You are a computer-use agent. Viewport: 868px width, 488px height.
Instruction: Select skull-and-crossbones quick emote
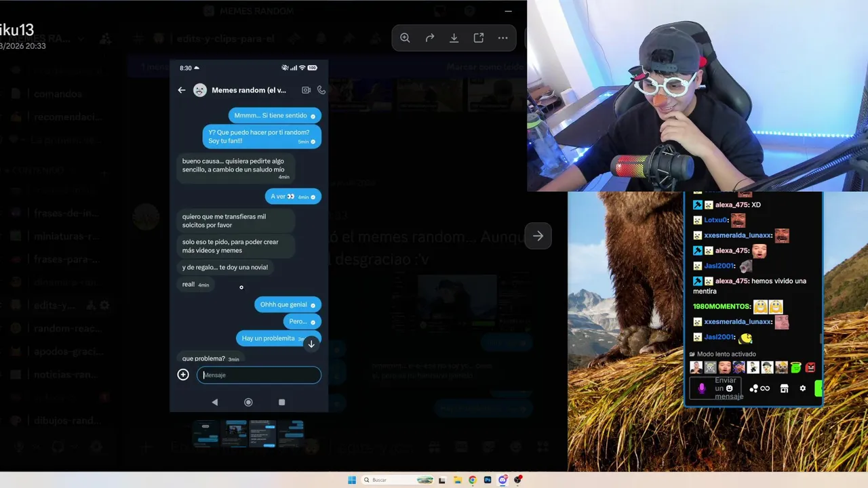coord(710,367)
